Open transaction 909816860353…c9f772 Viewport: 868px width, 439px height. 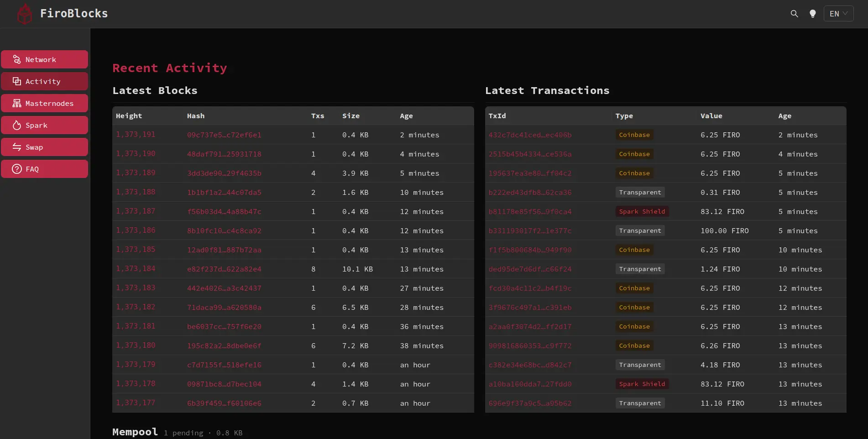coord(530,346)
